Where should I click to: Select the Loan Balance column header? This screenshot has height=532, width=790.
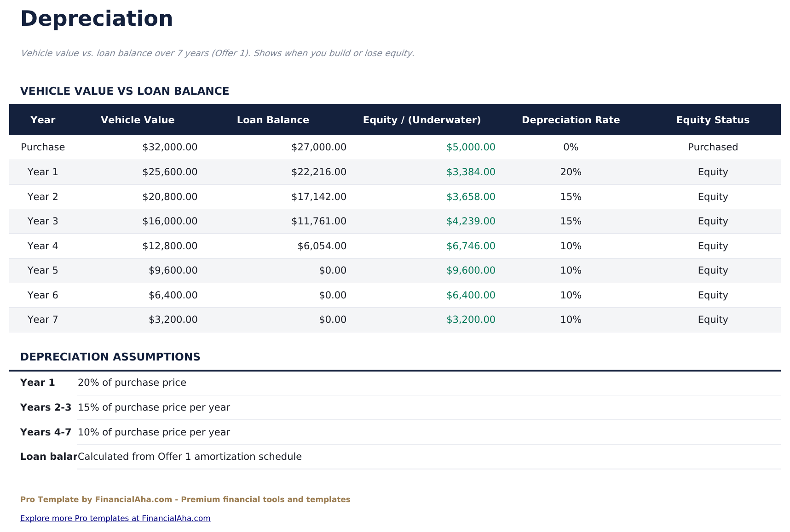coord(273,120)
